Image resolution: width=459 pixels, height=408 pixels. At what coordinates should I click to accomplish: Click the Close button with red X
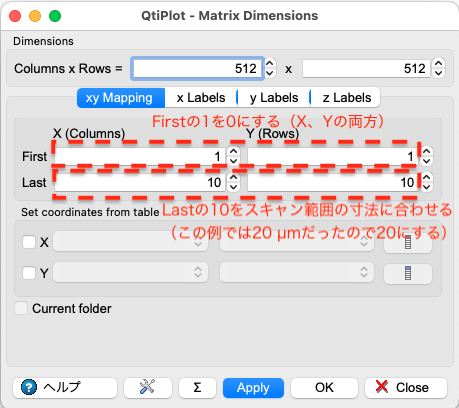[406, 387]
